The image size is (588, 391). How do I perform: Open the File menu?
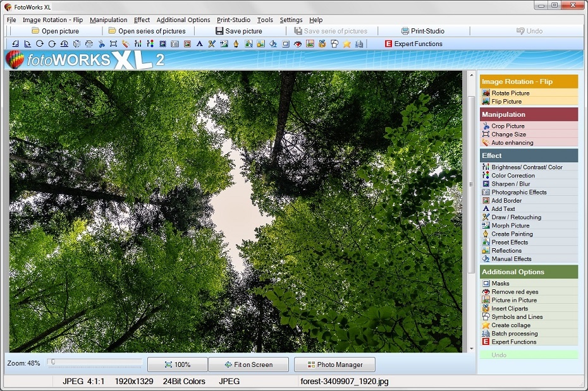click(x=11, y=20)
